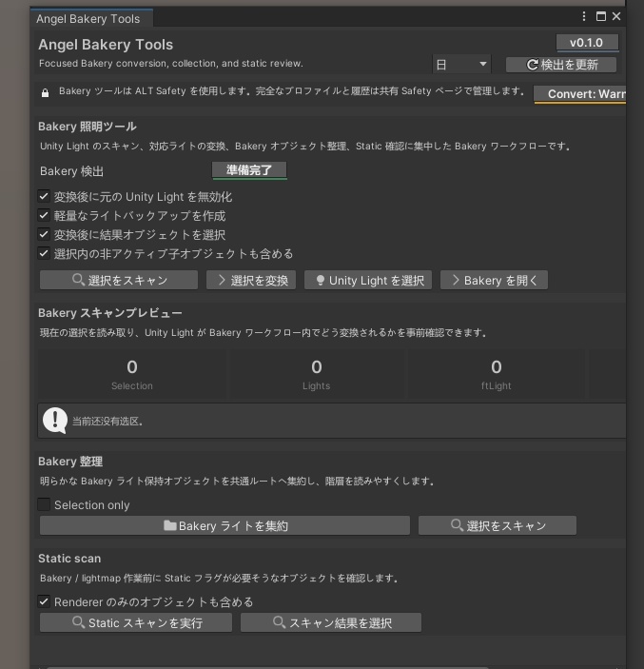Click the lock icon in the Safety notice
The height and width of the screenshot is (669, 644).
pos(46,92)
